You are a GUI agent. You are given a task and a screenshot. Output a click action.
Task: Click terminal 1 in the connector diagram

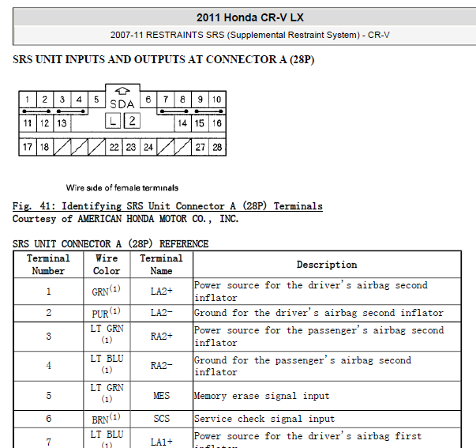[x=28, y=100]
